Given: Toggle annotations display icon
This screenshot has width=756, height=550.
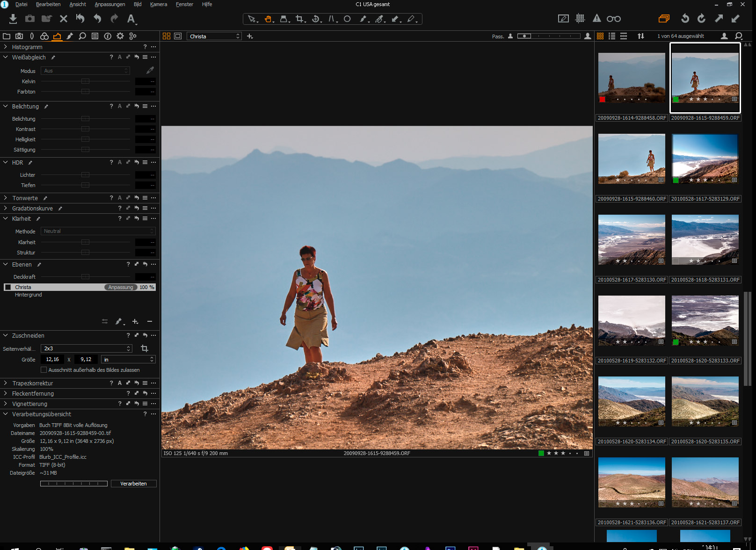Looking at the screenshot, I should tap(563, 19).
